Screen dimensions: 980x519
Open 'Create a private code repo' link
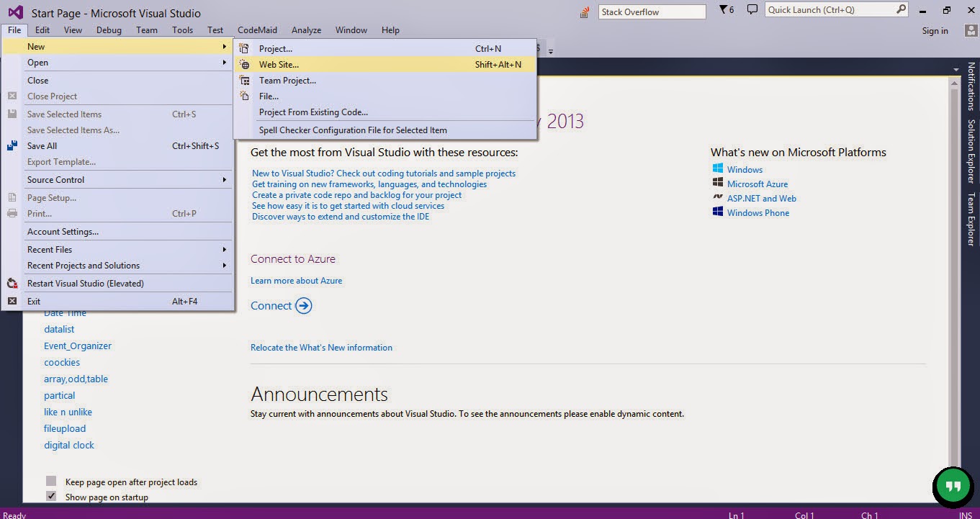tap(357, 195)
